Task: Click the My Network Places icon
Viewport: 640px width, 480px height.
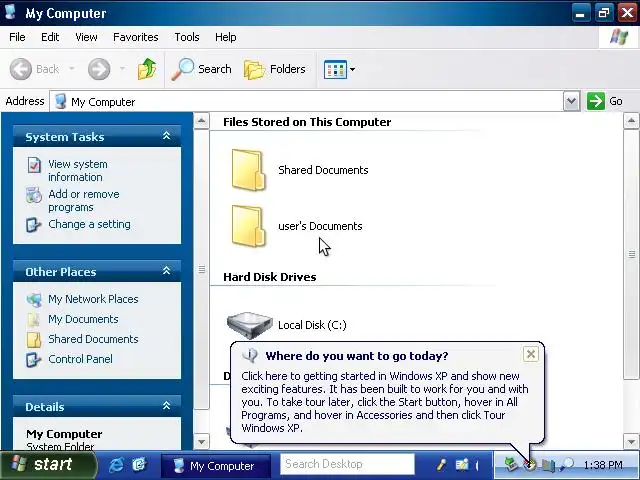Action: pyautogui.click(x=34, y=300)
